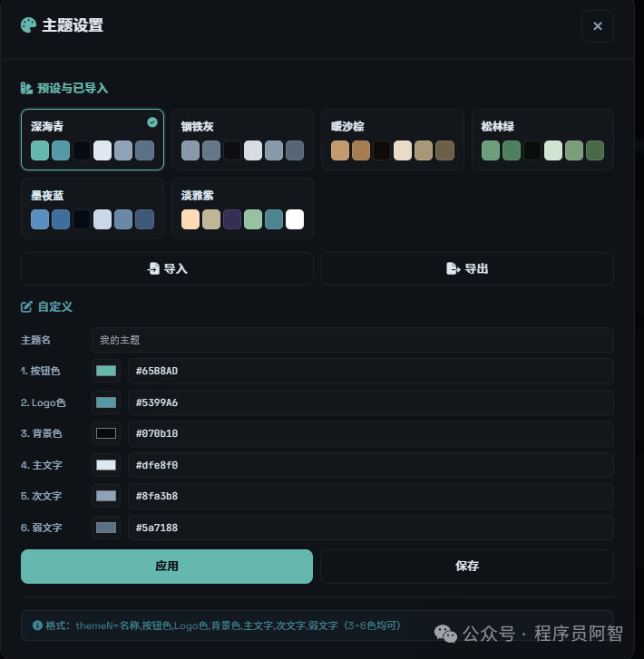Image resolution: width=644 pixels, height=659 pixels.
Task: Close the theme settings dialog
Action: click(x=598, y=26)
